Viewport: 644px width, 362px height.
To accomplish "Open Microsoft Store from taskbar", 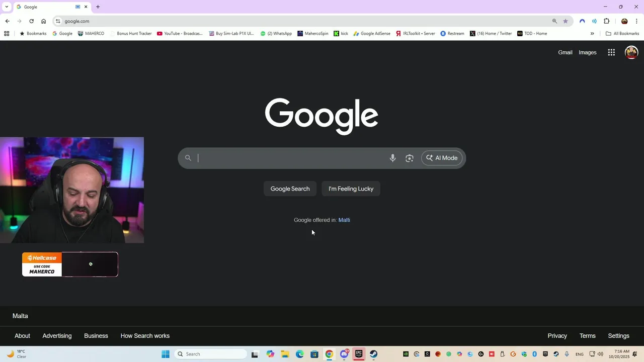I will click(314, 354).
